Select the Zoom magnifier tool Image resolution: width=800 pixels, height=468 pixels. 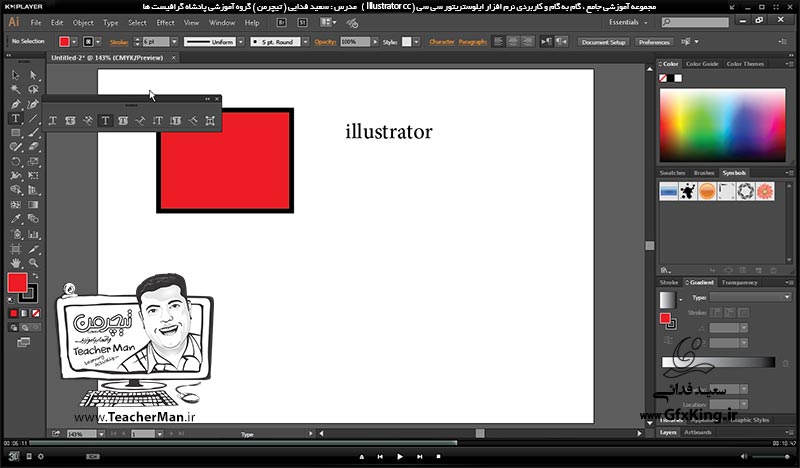[x=33, y=263]
